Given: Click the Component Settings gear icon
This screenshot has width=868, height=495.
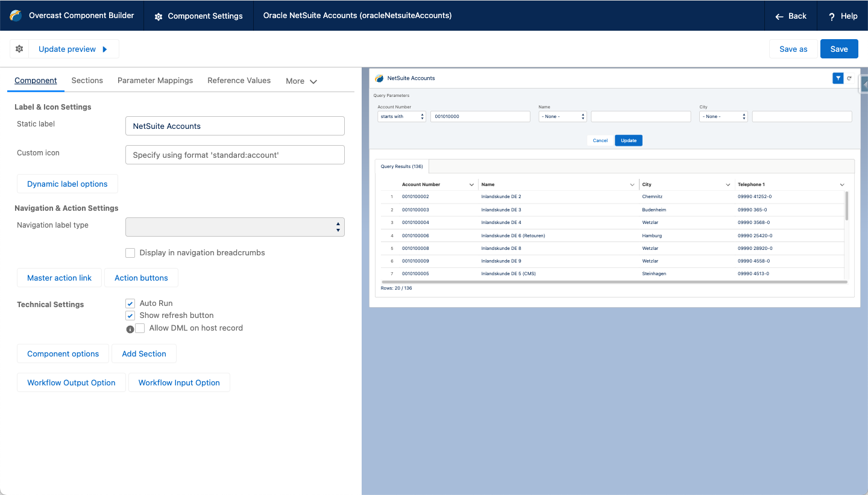Looking at the screenshot, I should [x=159, y=16].
